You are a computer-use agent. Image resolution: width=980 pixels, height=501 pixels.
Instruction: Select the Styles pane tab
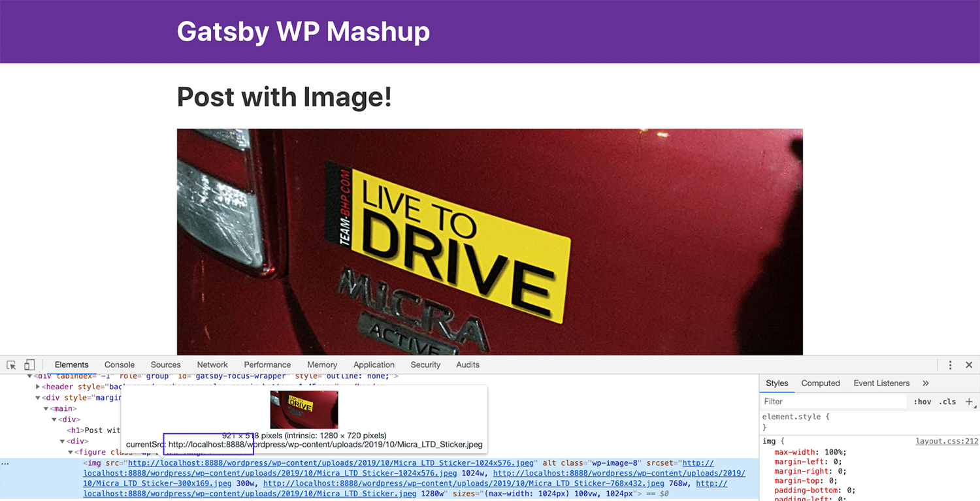(777, 383)
